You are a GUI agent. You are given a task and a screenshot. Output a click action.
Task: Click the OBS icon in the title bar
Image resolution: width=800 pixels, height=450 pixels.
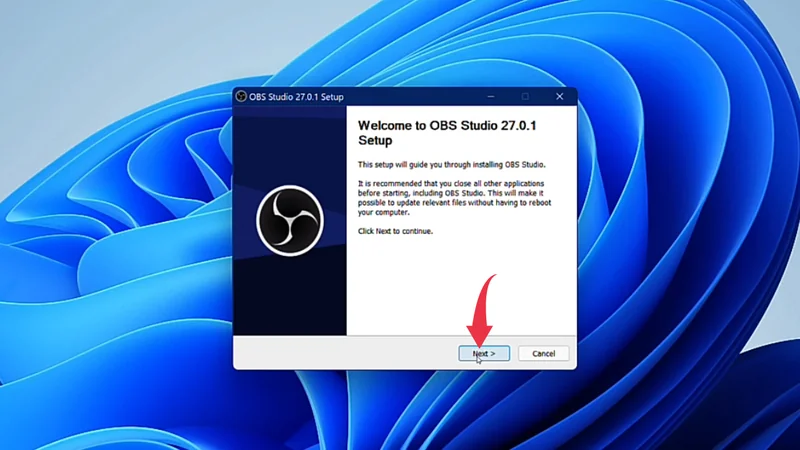click(242, 96)
